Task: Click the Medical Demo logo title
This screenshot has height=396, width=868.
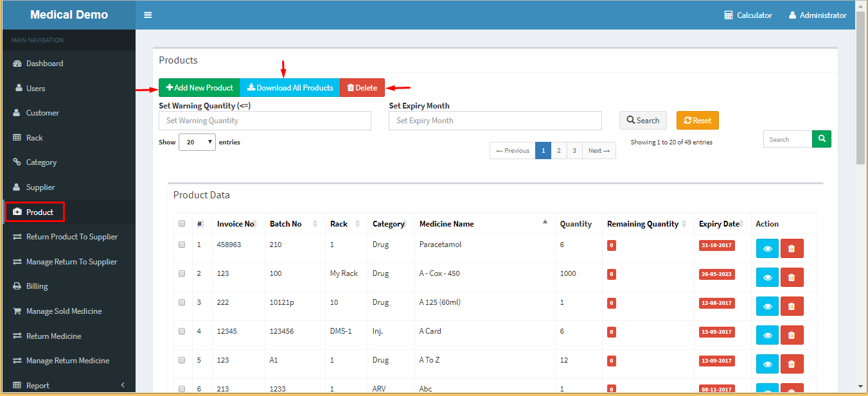Action: (69, 15)
